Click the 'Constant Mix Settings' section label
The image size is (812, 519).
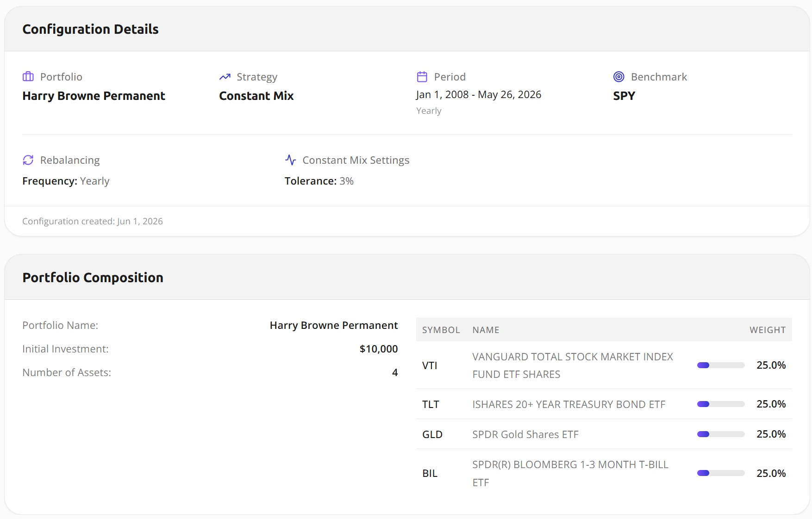356,160
